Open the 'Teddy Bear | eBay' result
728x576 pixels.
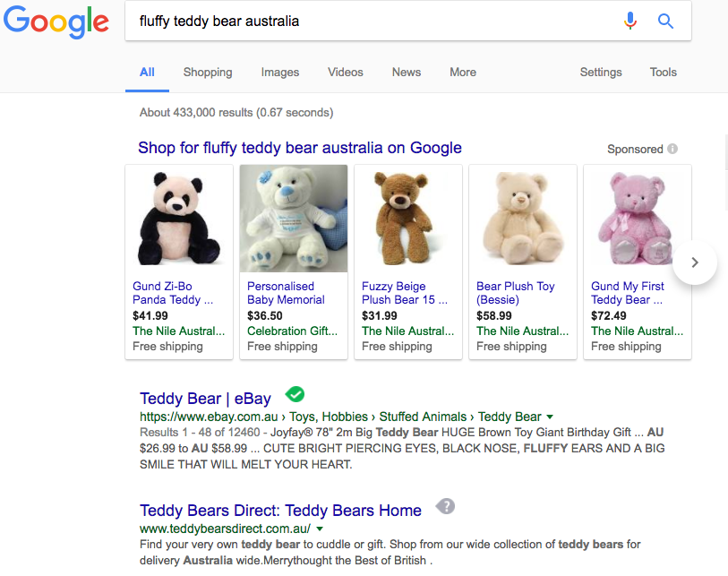205,399
